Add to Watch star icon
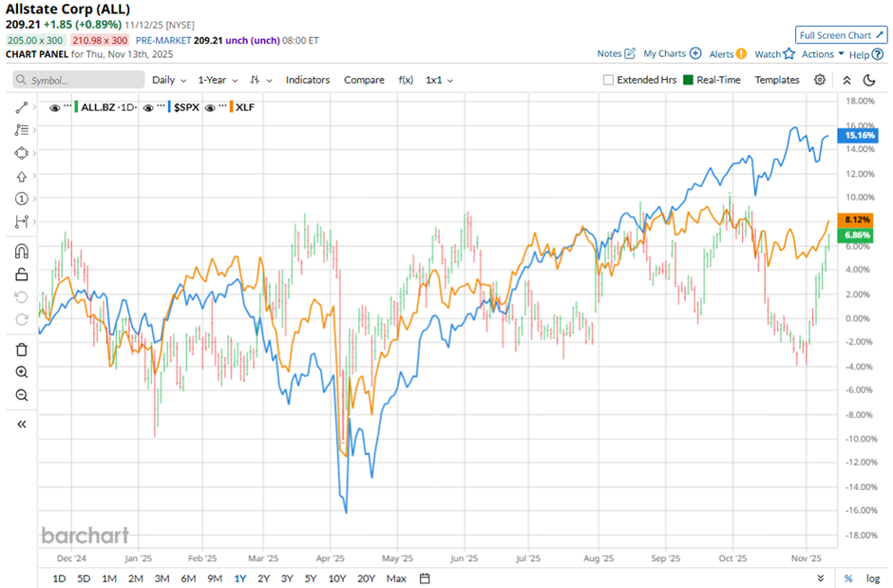This screenshot has width=893, height=588. pyautogui.click(x=788, y=53)
